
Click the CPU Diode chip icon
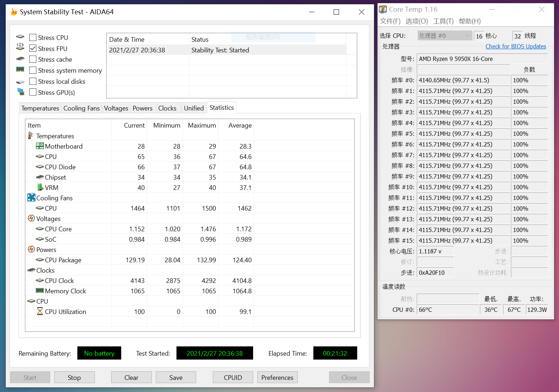click(x=40, y=166)
